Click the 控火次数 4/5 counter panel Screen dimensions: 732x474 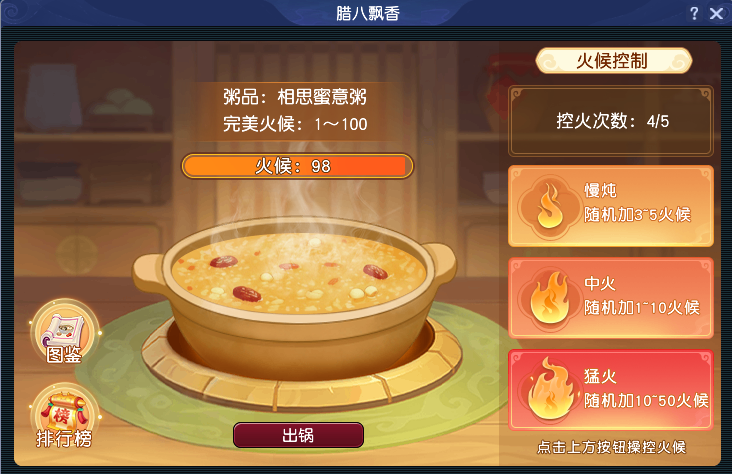(x=611, y=121)
